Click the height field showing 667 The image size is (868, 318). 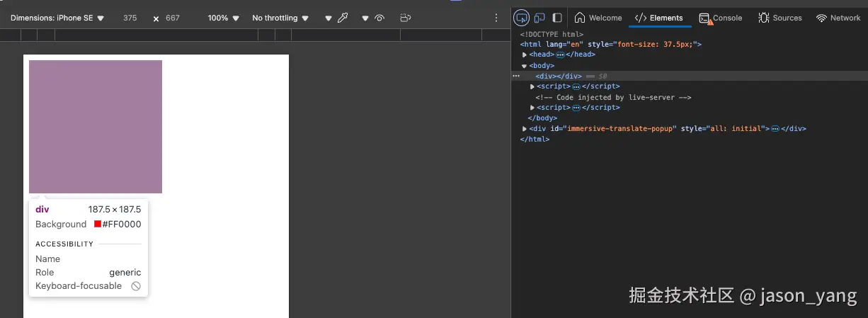[x=173, y=18]
